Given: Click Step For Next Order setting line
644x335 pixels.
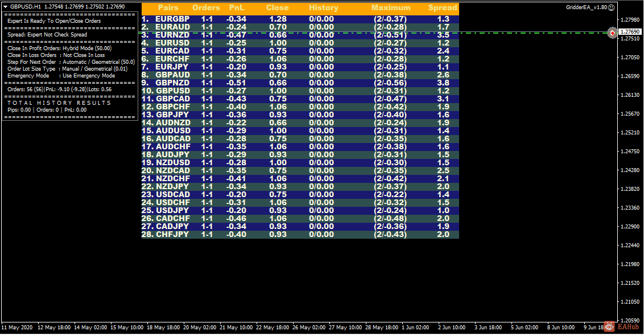Looking at the screenshot, I should coord(71,62).
